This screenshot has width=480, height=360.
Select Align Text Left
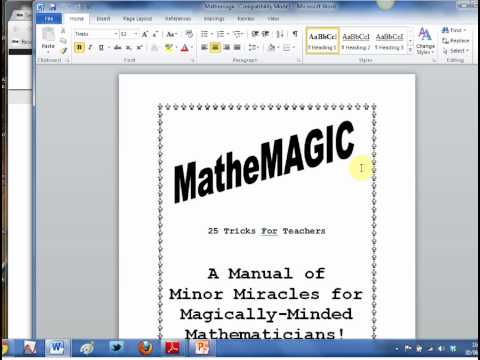(204, 47)
